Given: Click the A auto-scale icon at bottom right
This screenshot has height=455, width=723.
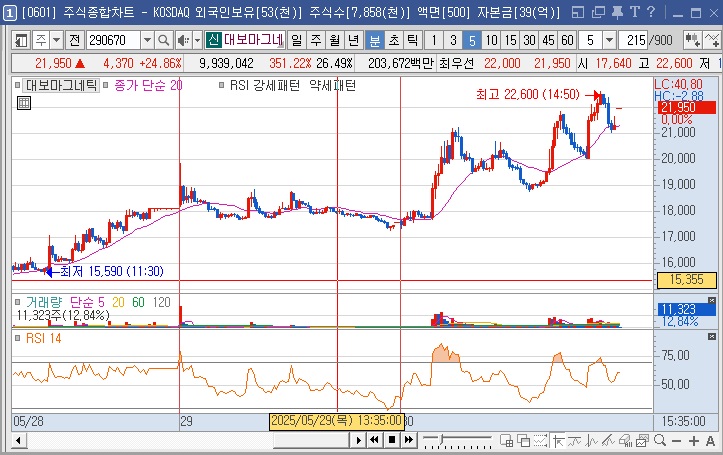Looking at the screenshot, I should [710, 441].
